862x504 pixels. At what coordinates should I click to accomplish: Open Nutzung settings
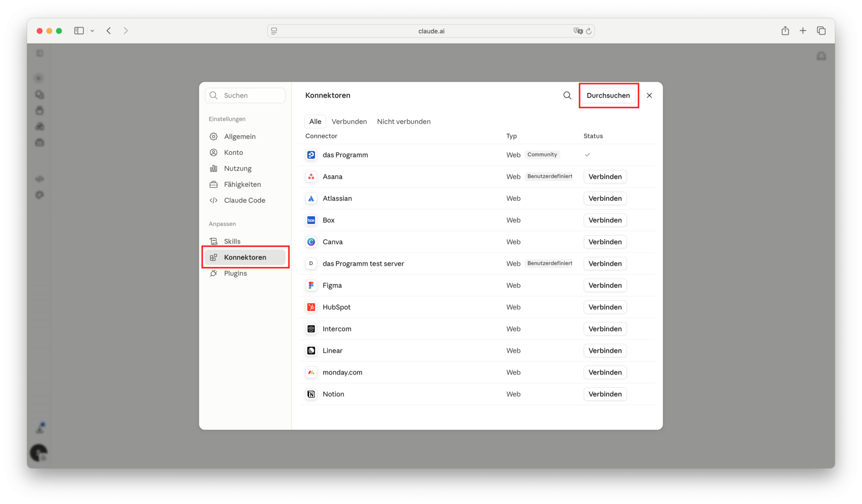point(245,168)
